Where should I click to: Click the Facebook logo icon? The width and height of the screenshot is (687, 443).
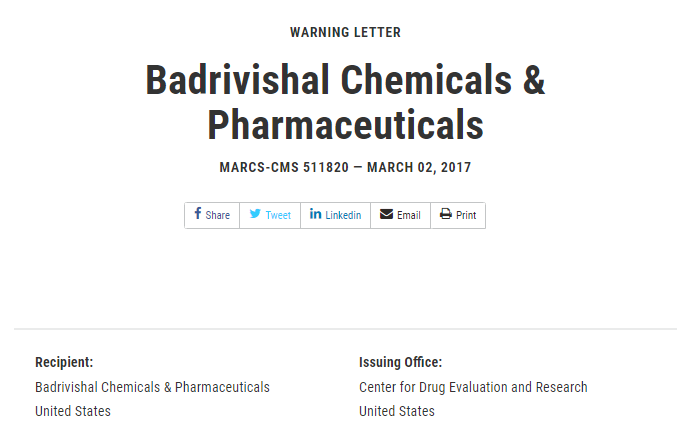pos(198,213)
